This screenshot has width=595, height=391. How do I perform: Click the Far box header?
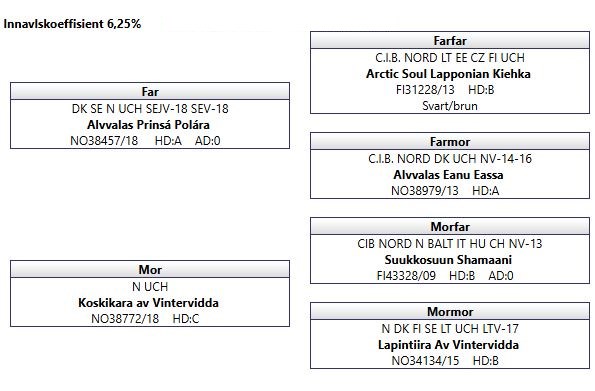point(150,91)
